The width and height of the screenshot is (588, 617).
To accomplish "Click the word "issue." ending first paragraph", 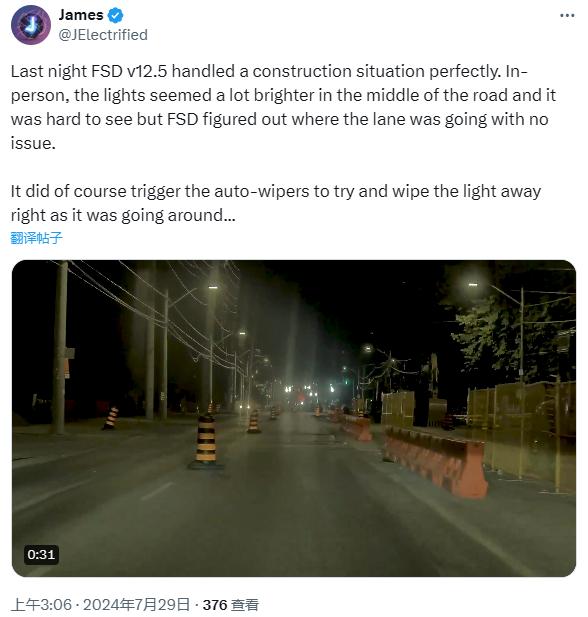I will pyautogui.click(x=33, y=143).
